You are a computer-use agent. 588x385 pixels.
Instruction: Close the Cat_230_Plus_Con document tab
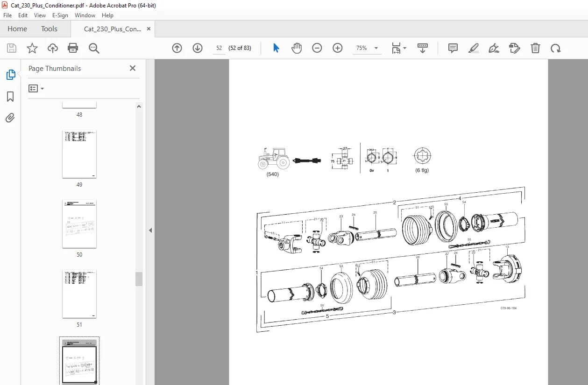click(149, 29)
